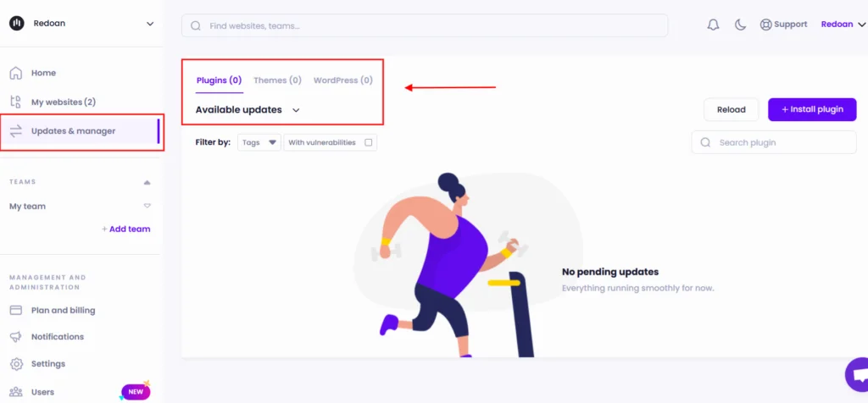Open the notifications bell icon
Screen dimensions: 868x403
click(713, 25)
